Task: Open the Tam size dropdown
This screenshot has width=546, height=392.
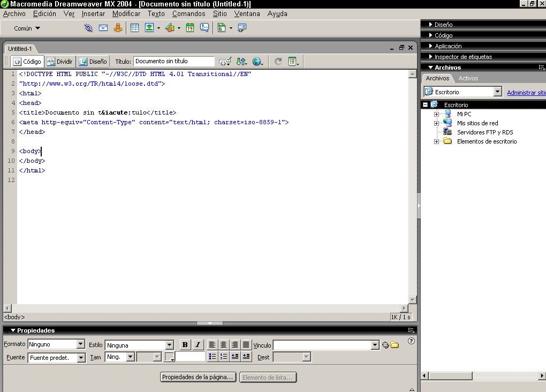Action: [x=131, y=357]
